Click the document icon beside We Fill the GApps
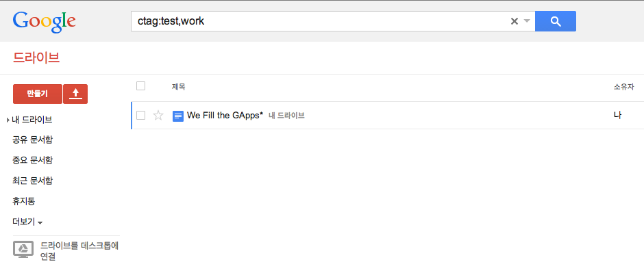The height and width of the screenshot is (275, 644). point(178,116)
